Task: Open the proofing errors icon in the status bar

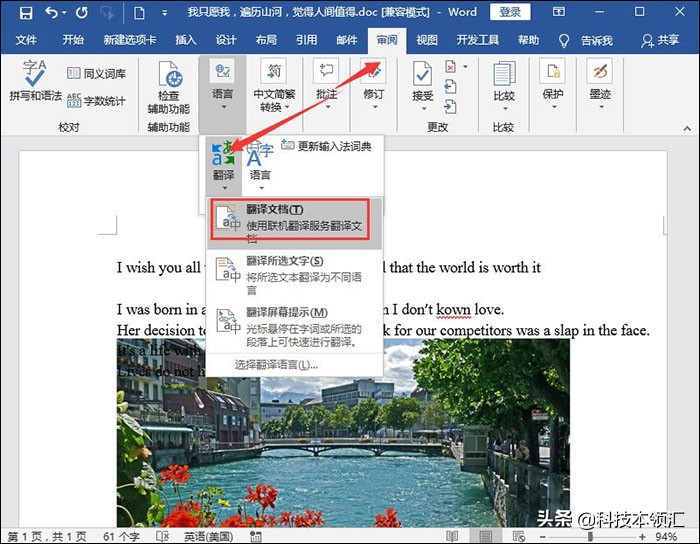Action: click(162, 536)
